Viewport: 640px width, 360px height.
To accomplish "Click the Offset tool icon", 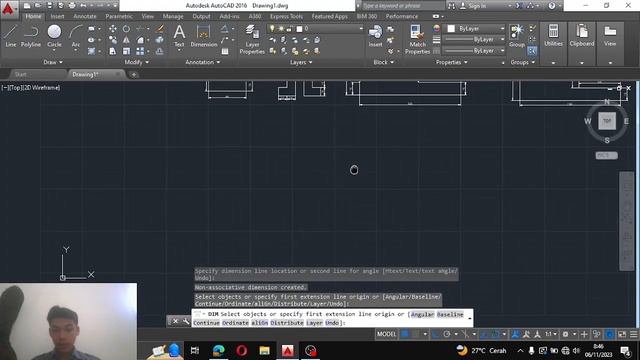I will tap(160, 51).
